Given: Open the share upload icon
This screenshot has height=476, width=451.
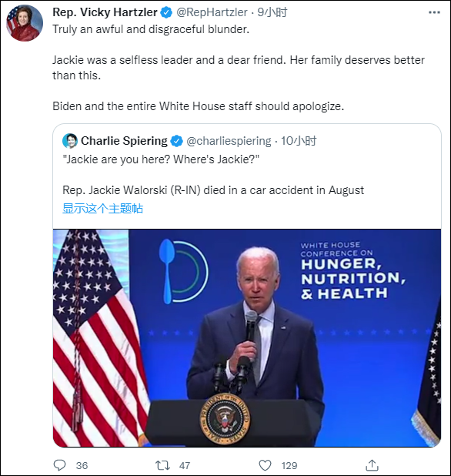Looking at the screenshot, I should (x=372, y=465).
